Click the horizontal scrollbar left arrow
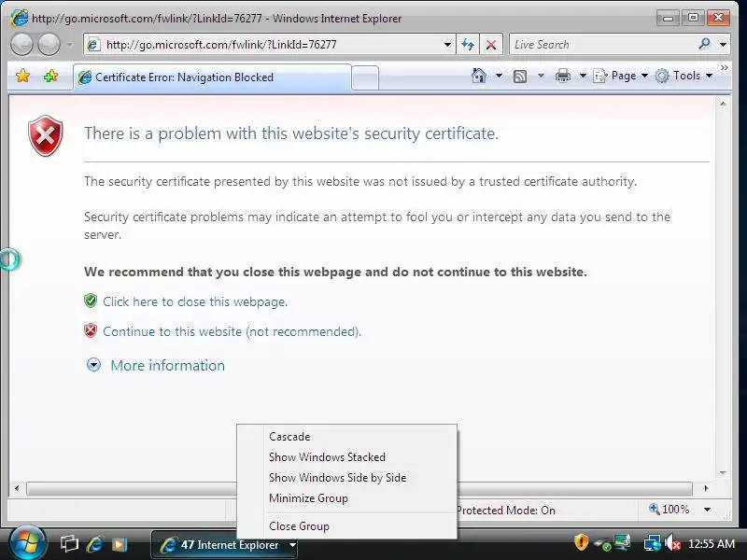This screenshot has width=747, height=560. coord(17,488)
